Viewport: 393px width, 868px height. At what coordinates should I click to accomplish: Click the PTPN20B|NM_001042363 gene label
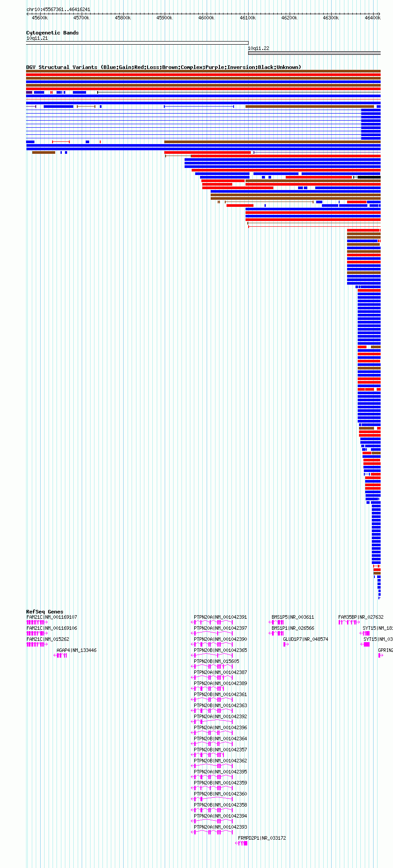[x=220, y=705]
